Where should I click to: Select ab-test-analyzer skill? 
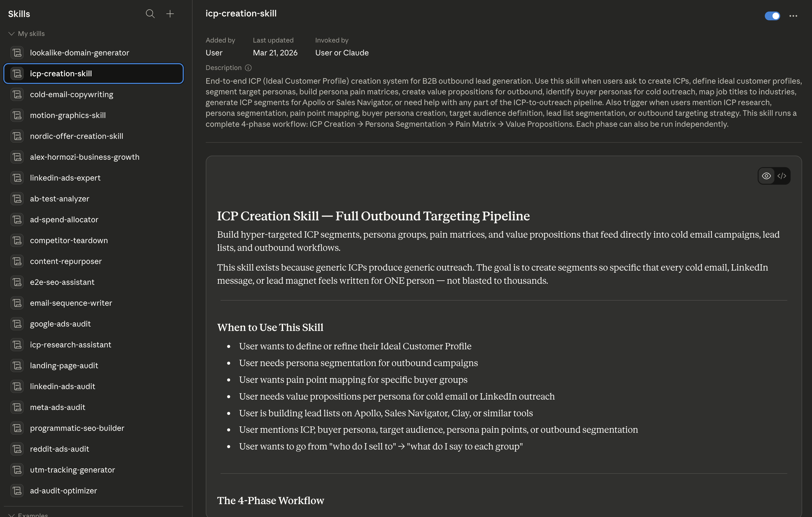[x=93, y=199]
